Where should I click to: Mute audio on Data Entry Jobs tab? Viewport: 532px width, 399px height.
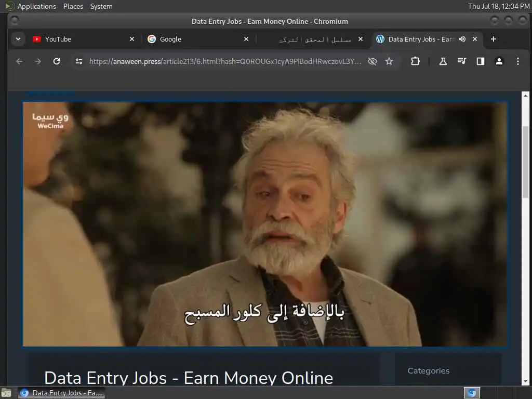(462, 39)
